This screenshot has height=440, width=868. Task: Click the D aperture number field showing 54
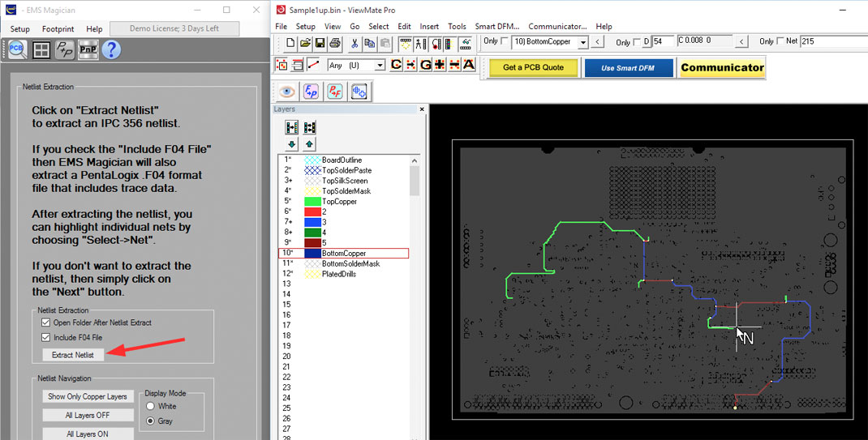point(664,41)
